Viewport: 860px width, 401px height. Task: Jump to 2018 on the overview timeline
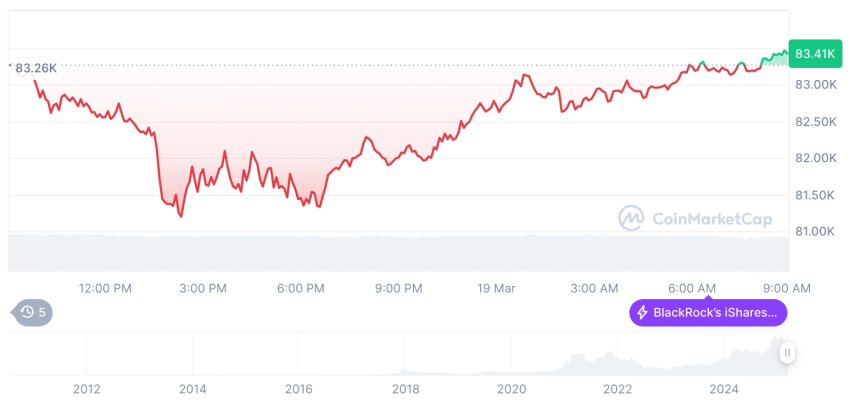pos(405,389)
